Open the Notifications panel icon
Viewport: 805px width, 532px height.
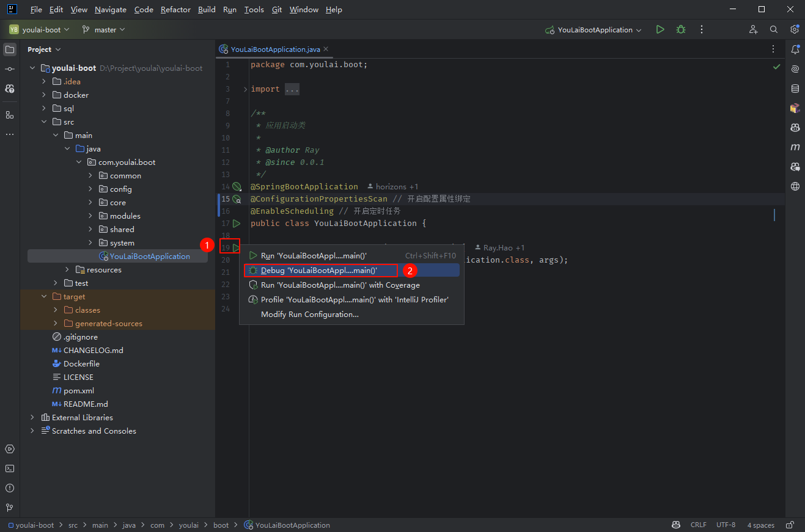pyautogui.click(x=795, y=49)
